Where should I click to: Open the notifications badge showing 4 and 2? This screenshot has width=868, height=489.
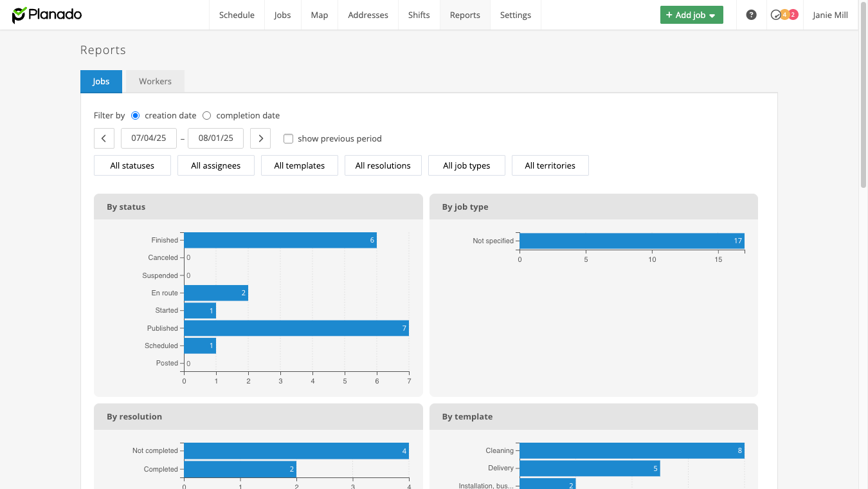784,15
